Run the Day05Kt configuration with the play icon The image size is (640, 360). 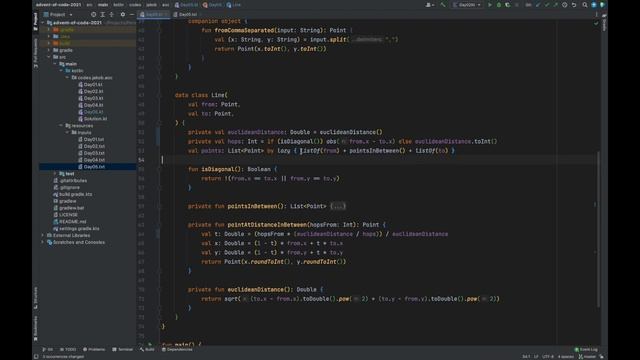coord(490,5)
